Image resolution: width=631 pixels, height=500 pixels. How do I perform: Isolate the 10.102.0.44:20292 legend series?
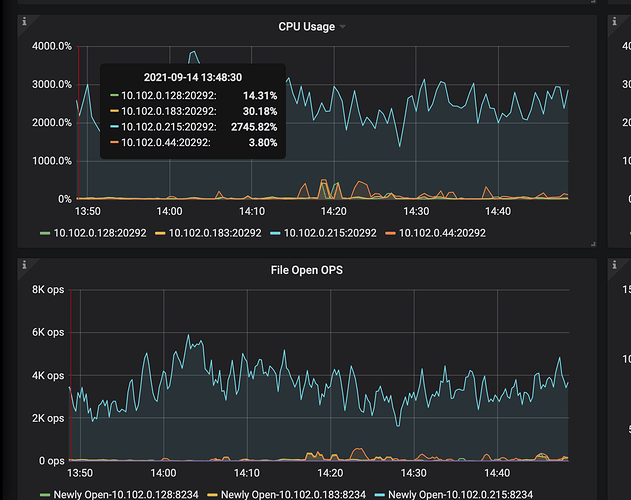click(442, 233)
